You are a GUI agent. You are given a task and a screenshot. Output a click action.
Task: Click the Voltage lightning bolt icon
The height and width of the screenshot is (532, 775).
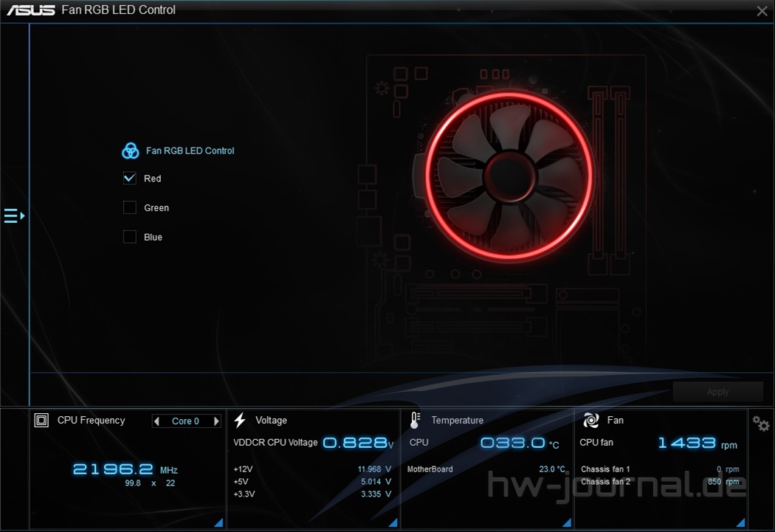tap(240, 421)
